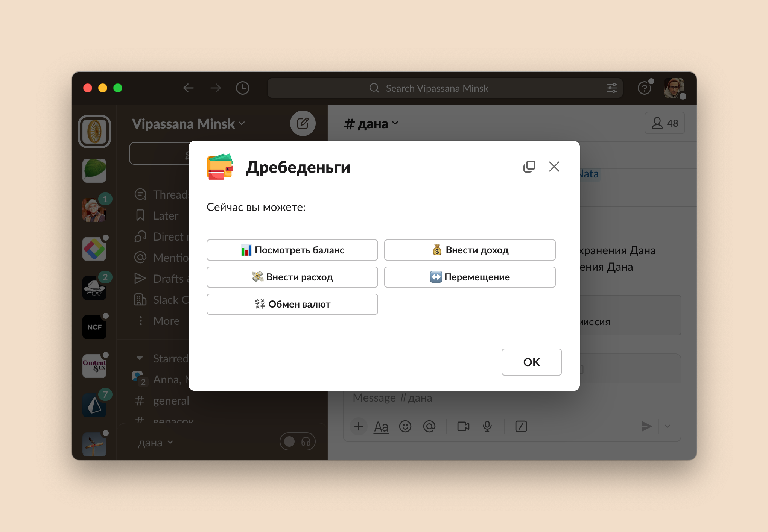The image size is (768, 532).
Task: Expand the дана huddle menu at bottom
Action: tap(155, 443)
